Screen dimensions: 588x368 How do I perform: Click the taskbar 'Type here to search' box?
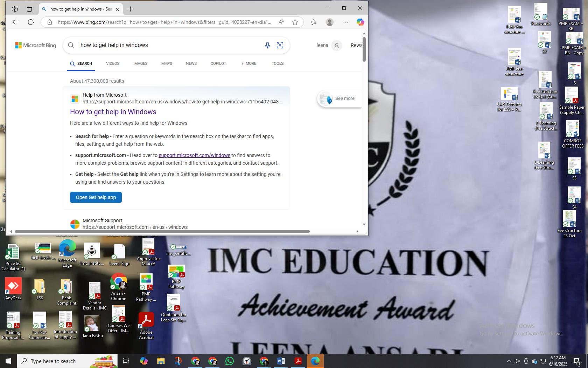click(67, 361)
